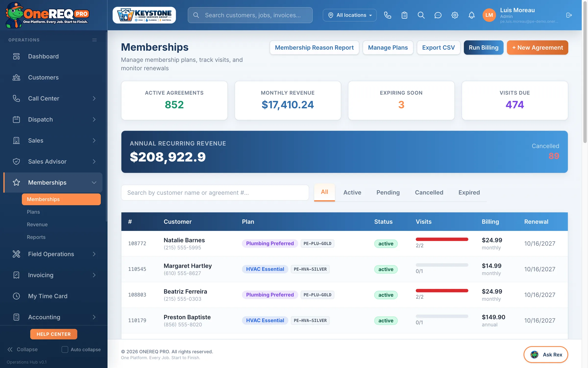Expand the Accounting menu chevron
588x368 pixels.
94,317
